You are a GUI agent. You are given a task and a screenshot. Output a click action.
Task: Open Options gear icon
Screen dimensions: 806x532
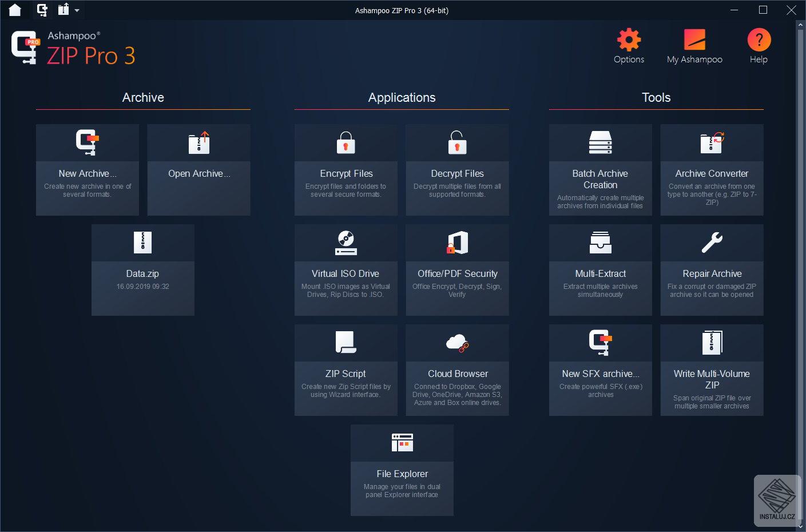[629, 39]
